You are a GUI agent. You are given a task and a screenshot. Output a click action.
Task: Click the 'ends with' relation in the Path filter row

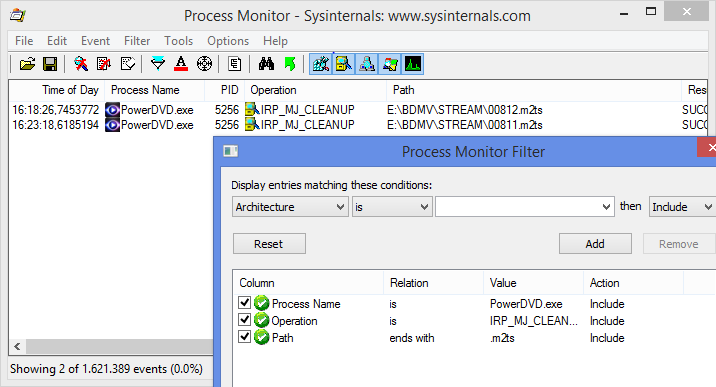pyautogui.click(x=412, y=338)
